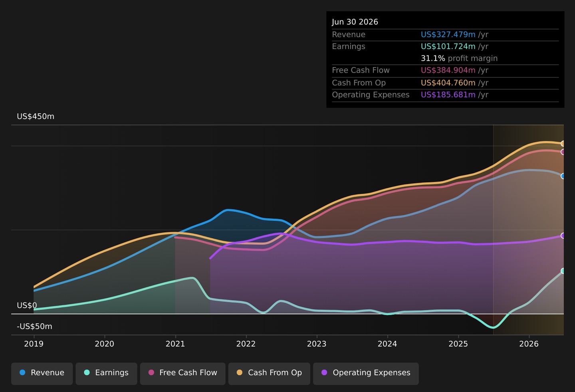This screenshot has height=392, width=575.
Task: Click the -US$50m y-axis label
Action: pyautogui.click(x=34, y=327)
